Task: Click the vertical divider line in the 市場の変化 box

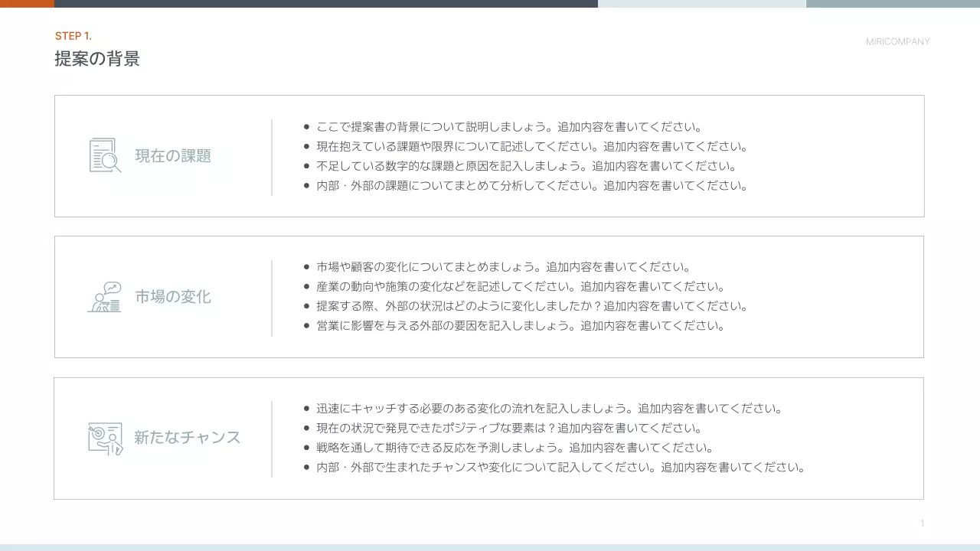Action: pyautogui.click(x=273, y=298)
